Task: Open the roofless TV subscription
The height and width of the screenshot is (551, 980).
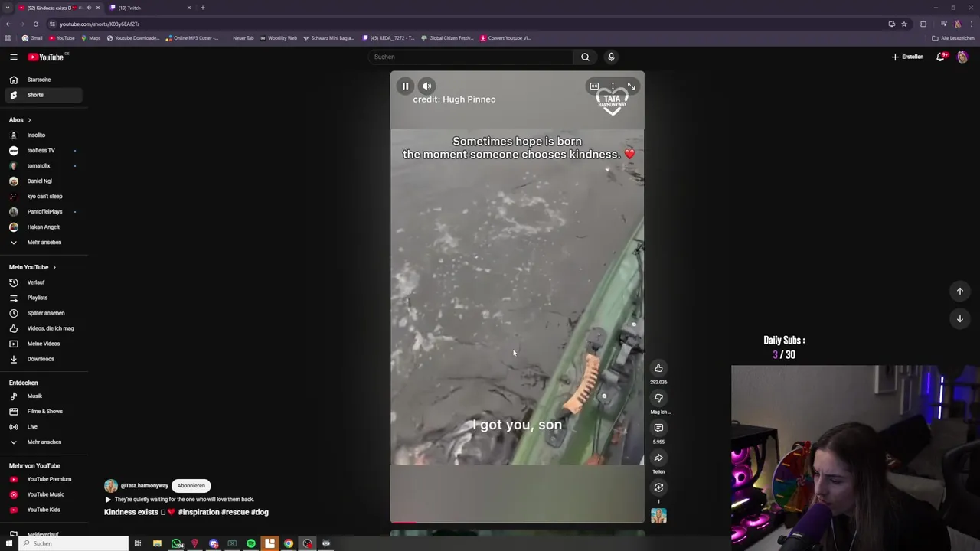Action: (x=42, y=151)
